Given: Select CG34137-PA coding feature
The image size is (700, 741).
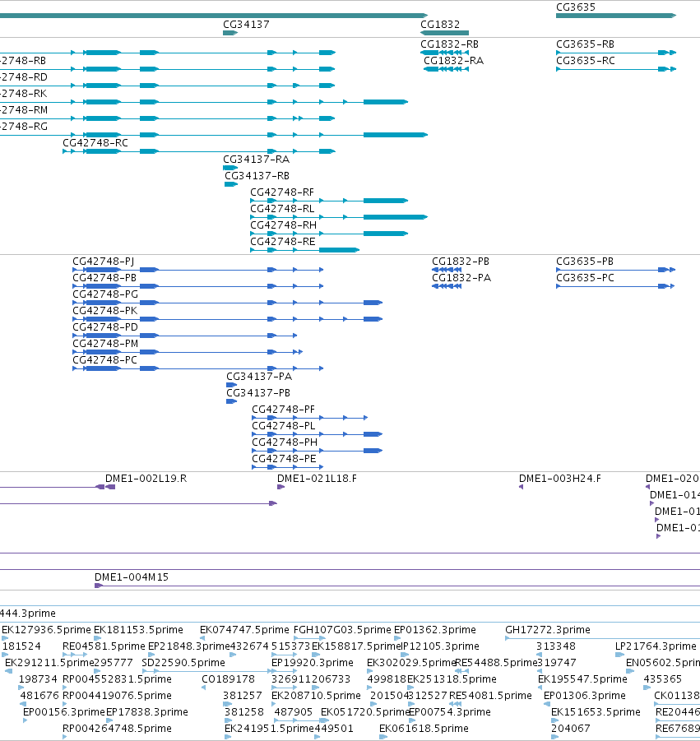Looking at the screenshot, I should [259, 377].
